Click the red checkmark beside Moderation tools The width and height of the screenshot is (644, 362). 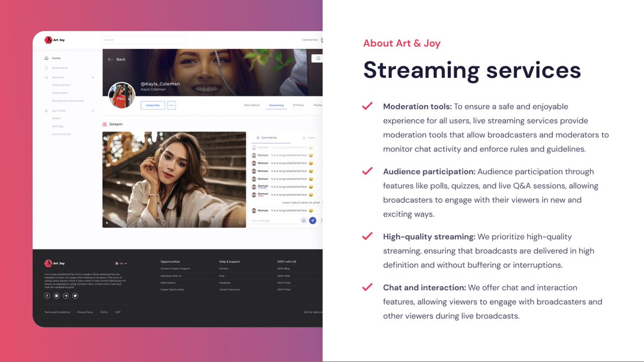tap(367, 106)
